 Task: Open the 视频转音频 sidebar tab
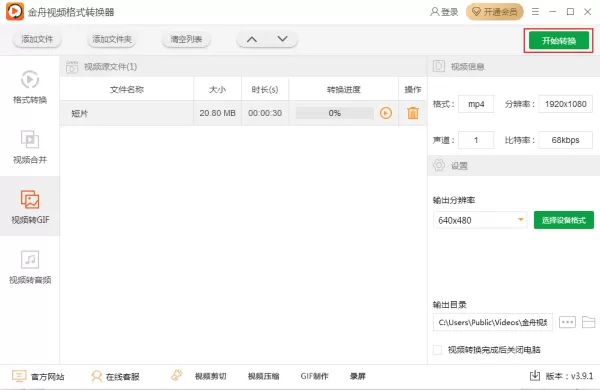click(30, 266)
